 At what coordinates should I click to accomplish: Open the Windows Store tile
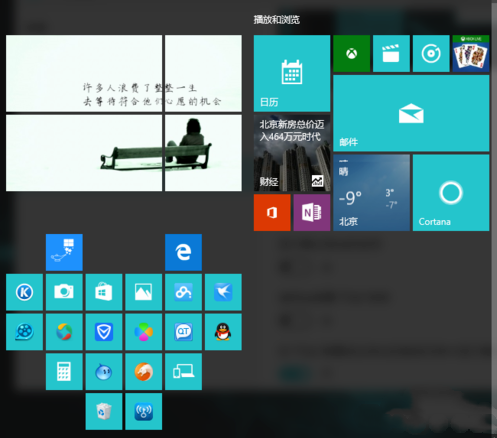coord(104,292)
